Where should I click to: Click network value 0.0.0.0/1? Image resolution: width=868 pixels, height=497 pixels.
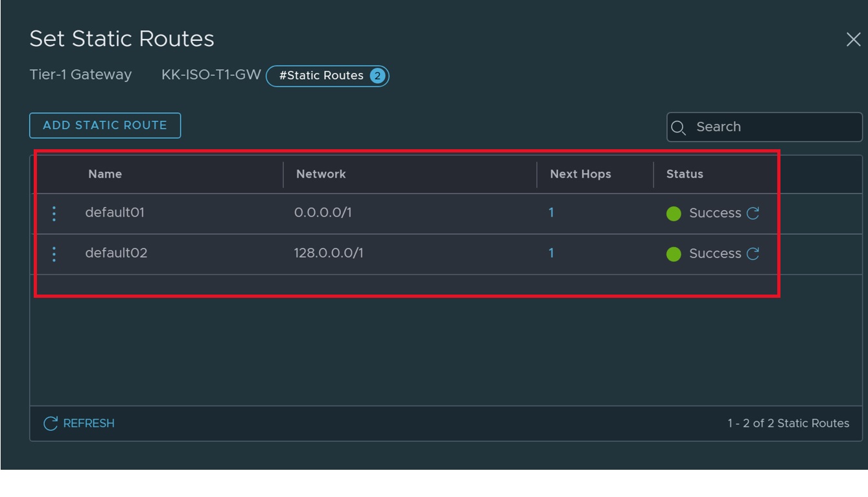323,213
